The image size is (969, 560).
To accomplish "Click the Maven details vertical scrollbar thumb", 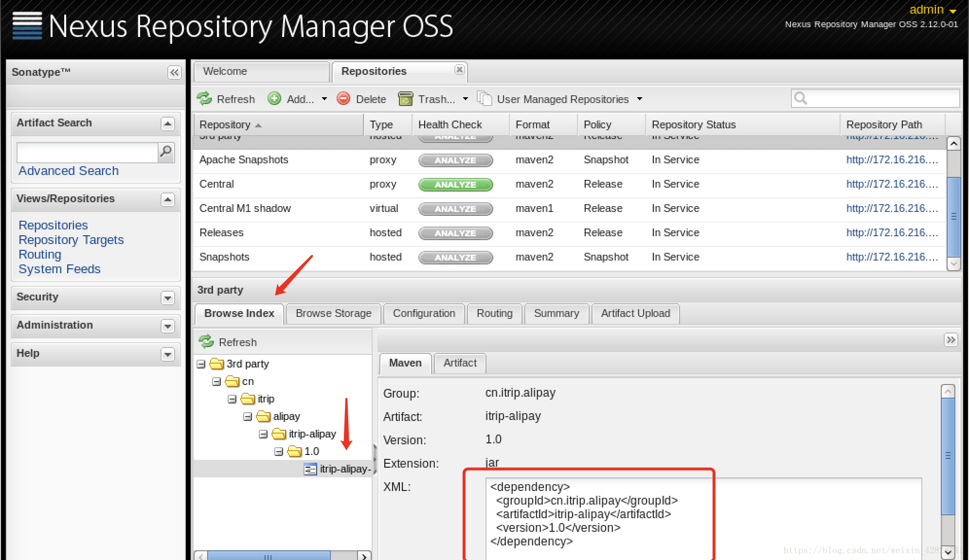I will 948,456.
